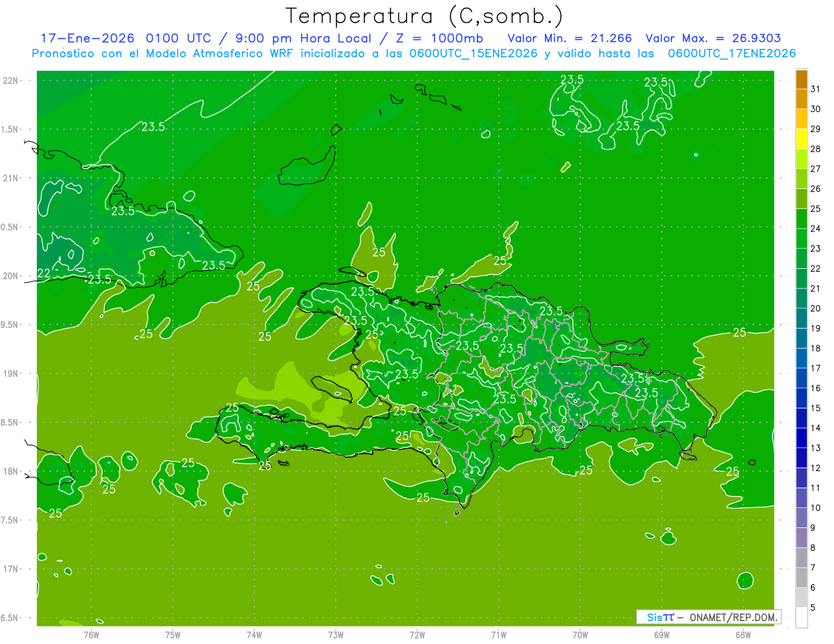Click the '10' value on color scale
The height and width of the screenshot is (644, 834).
[x=816, y=508]
